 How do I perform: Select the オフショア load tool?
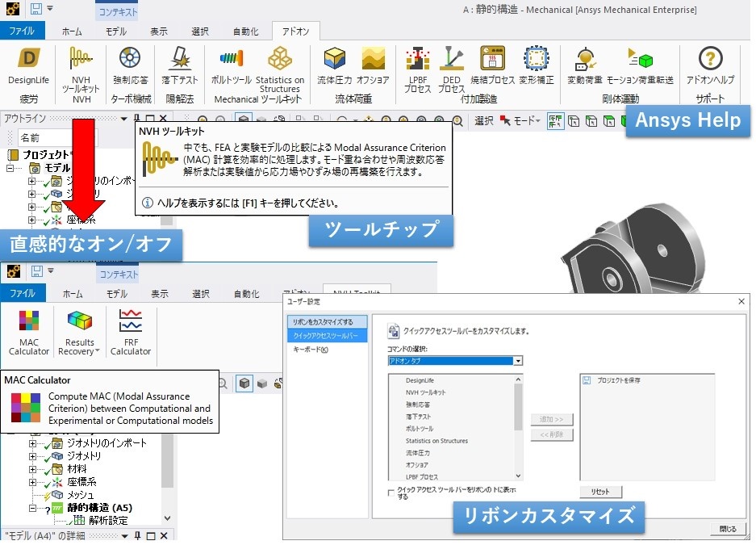(x=374, y=66)
